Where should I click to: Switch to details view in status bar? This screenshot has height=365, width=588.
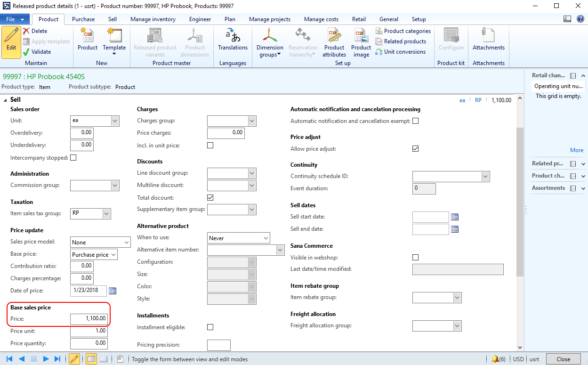click(x=91, y=359)
